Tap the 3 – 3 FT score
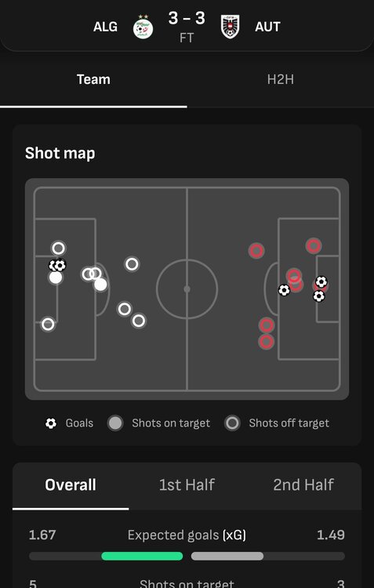374x588 pixels. tap(187, 26)
